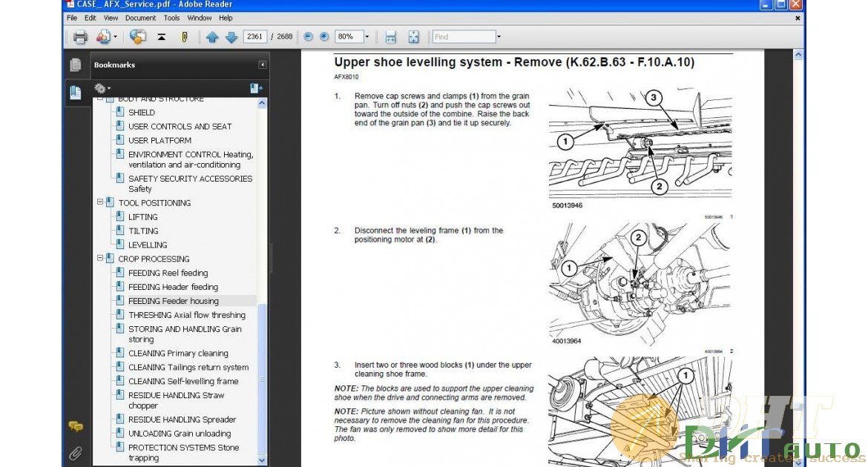
Task: Collapse the CROP PROCESSING bookmark node
Action: point(100,258)
